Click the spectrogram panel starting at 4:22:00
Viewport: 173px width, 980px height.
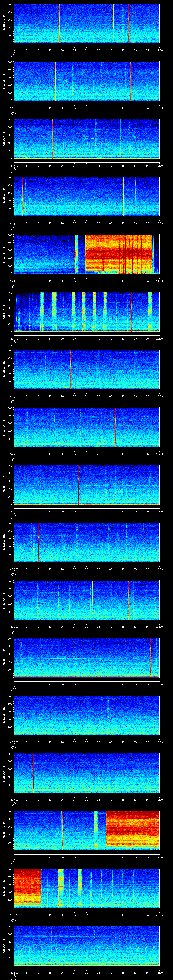[87, 370]
